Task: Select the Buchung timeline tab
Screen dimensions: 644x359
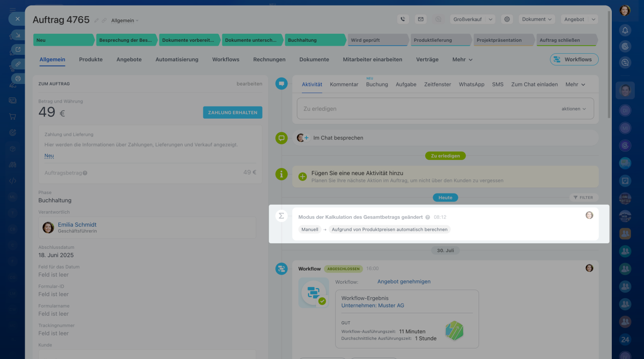Action: click(377, 84)
